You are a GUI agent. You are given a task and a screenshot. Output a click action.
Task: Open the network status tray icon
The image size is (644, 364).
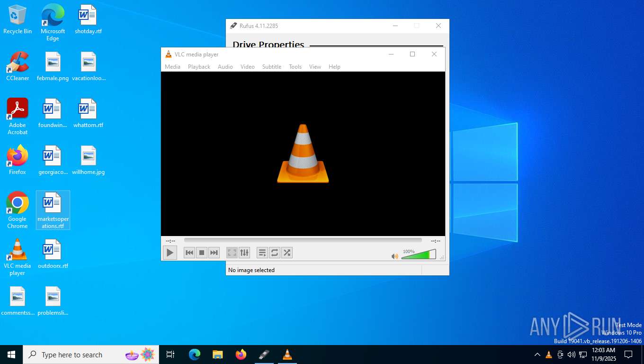point(583,355)
